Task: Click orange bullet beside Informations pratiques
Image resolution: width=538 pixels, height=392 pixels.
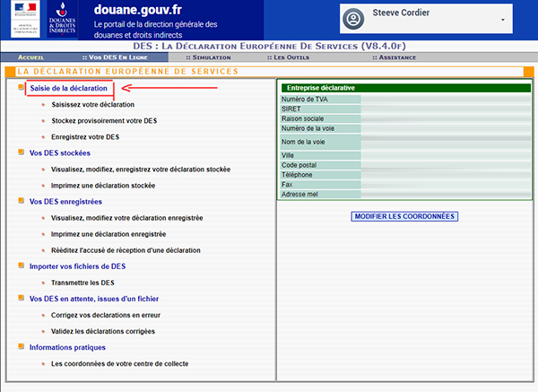Action: (21, 346)
